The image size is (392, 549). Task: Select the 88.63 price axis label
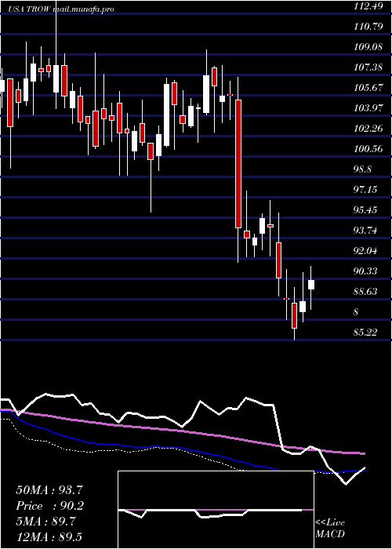click(365, 291)
